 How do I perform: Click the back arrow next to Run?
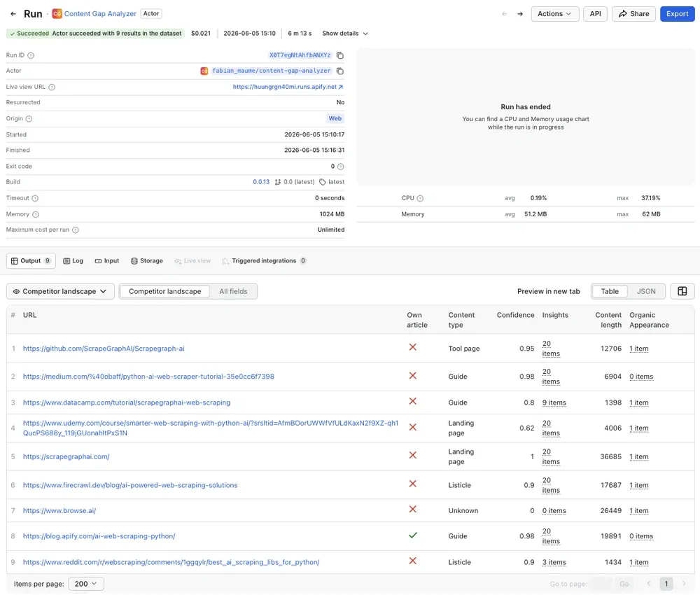pyautogui.click(x=13, y=14)
